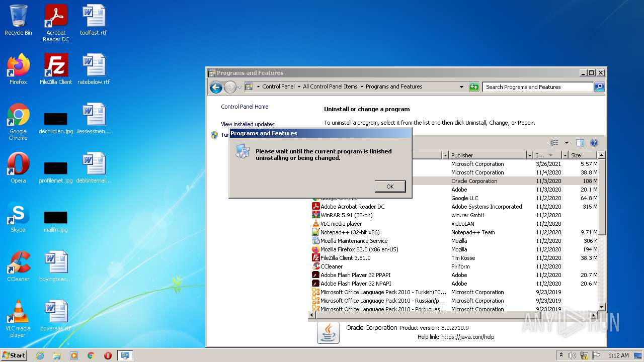Screen dimensions: 644x362
Task: Open Opera desktop shortcut
Action: pyautogui.click(x=18, y=168)
